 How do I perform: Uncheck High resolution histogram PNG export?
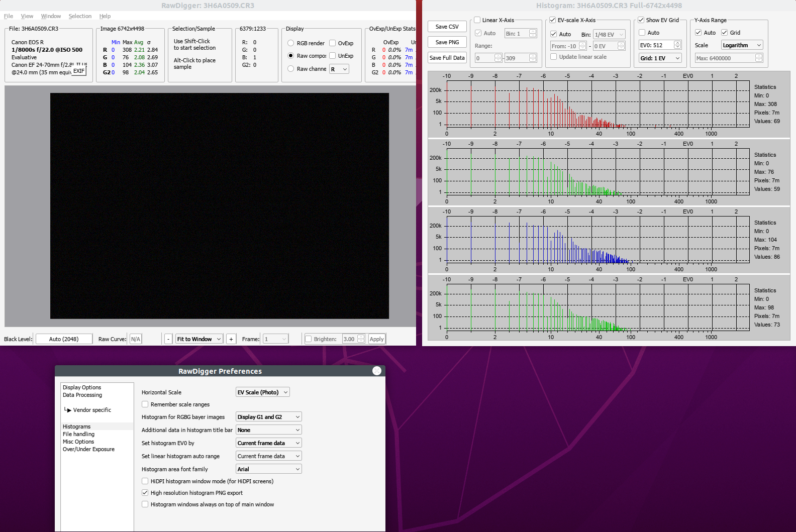click(145, 493)
